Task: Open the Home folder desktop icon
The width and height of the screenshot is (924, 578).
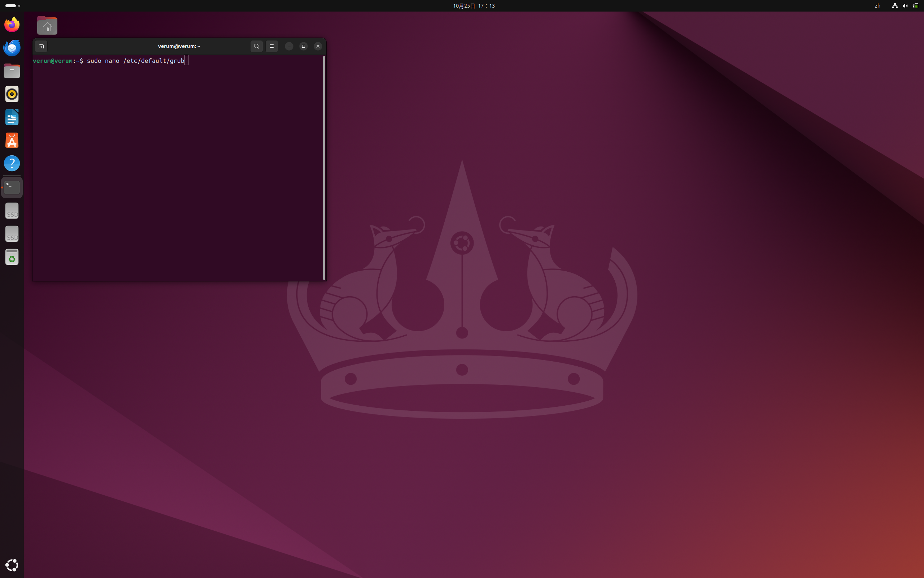Action: tap(47, 26)
